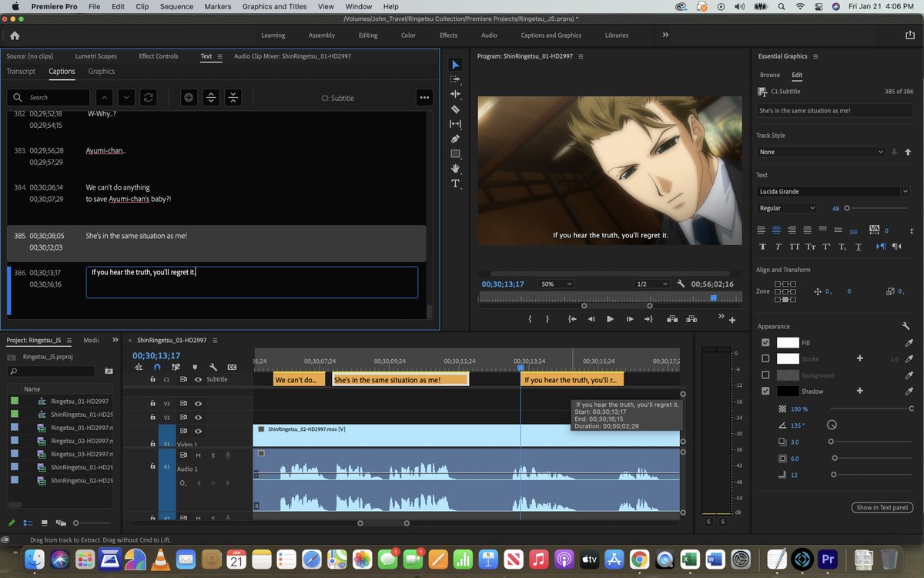Select the Slip tool
Viewport: 924px width, 578px height.
coord(455,124)
